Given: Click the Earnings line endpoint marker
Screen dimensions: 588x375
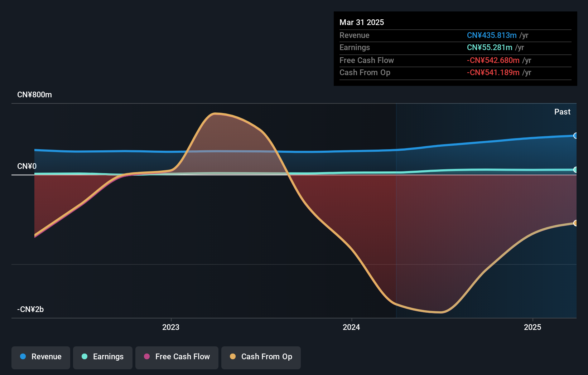Looking at the screenshot, I should 576,170.
